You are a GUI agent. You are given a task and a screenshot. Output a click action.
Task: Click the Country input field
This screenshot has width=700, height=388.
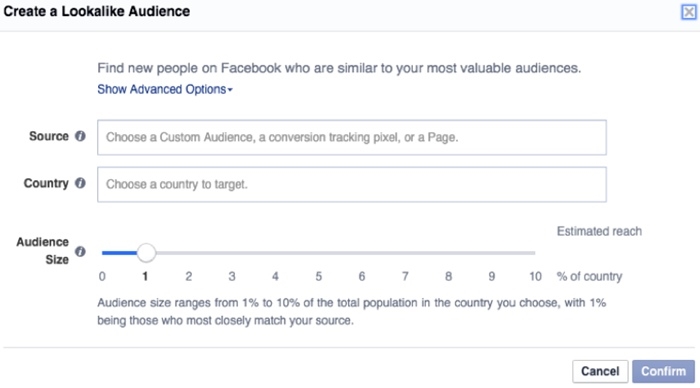pyautogui.click(x=352, y=184)
